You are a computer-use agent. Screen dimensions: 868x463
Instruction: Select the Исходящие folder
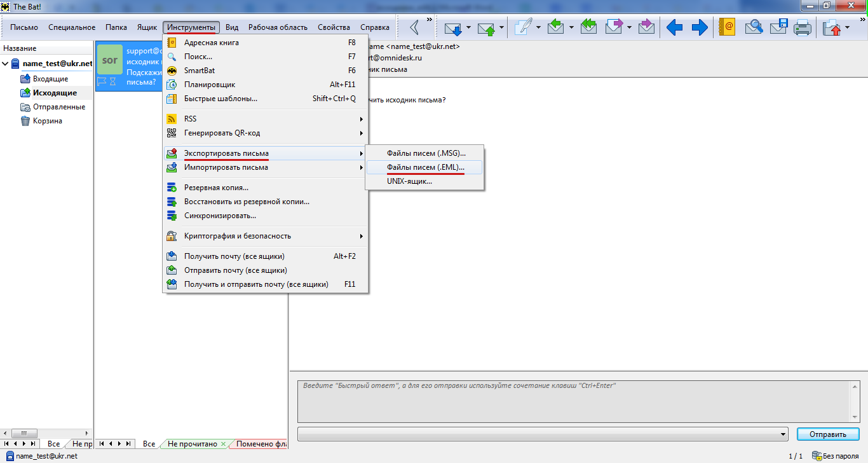55,93
